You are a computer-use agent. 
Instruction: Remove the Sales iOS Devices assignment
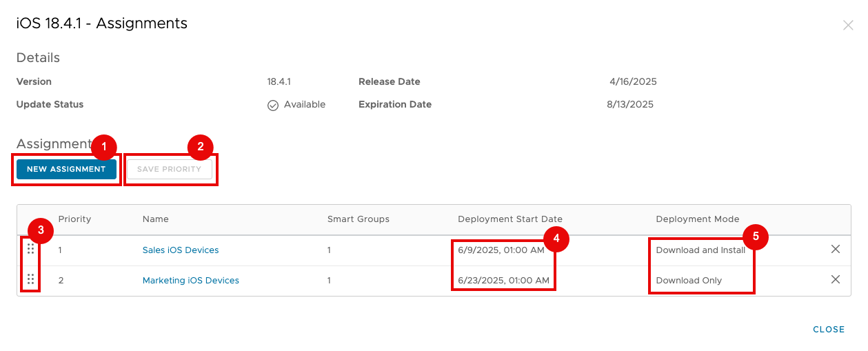[x=835, y=250]
